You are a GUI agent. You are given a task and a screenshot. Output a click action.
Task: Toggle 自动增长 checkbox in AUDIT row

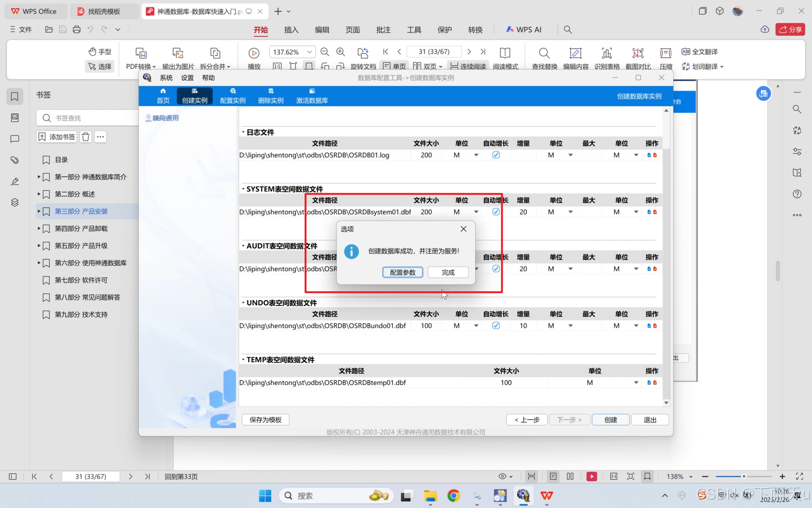tap(496, 269)
